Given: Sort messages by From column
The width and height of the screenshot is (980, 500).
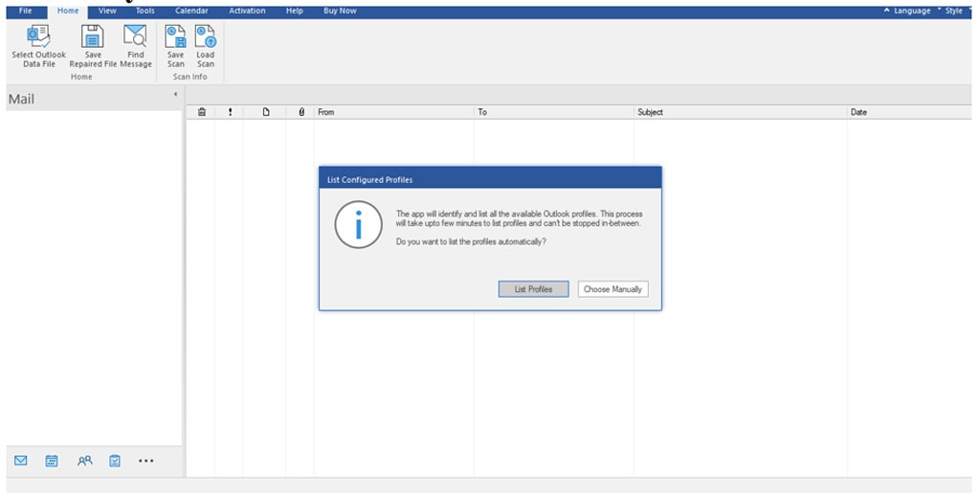Looking at the screenshot, I should click(393, 112).
